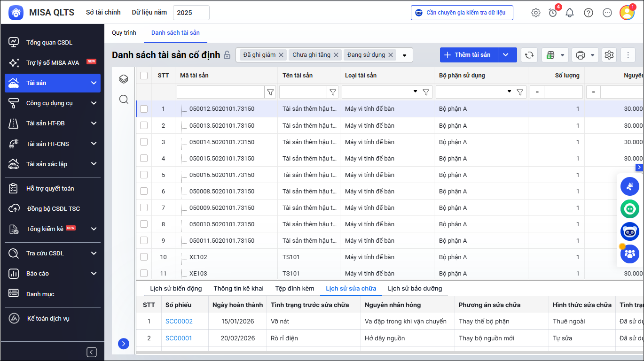Click the layers icon beside the table

(x=124, y=79)
